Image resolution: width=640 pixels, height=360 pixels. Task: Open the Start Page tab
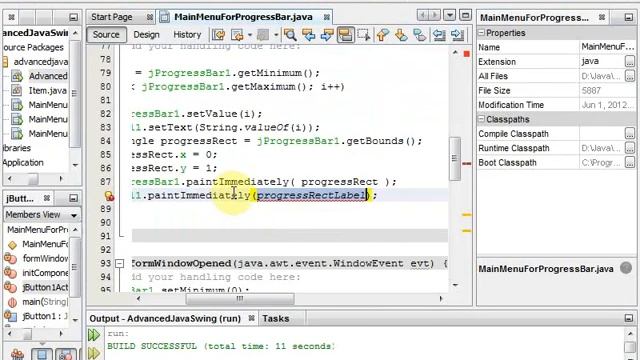pyautogui.click(x=111, y=17)
